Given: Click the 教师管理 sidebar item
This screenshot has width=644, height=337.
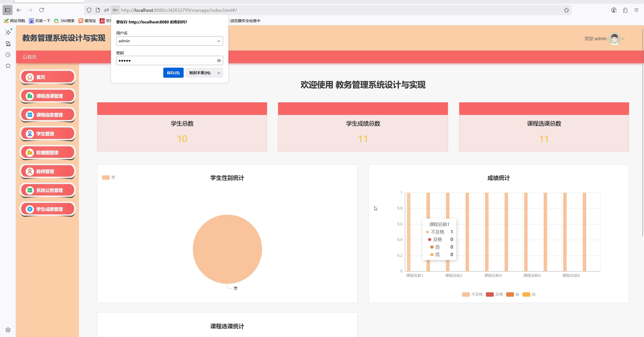Looking at the screenshot, I should click(47, 171).
